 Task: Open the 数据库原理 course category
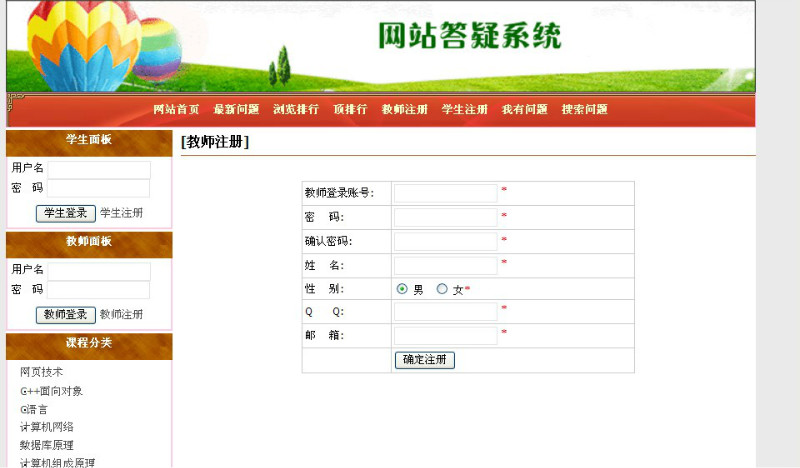[47, 445]
